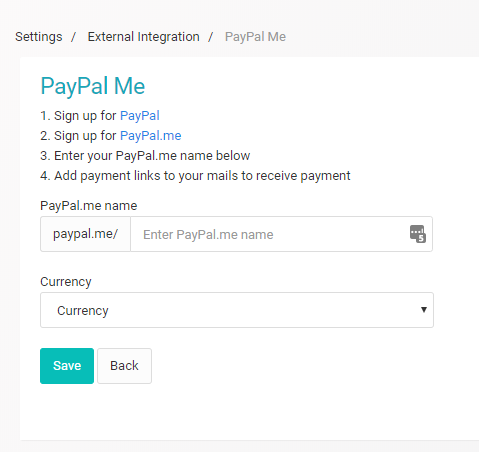Click the slash separator after External Integration
Viewport: 479px width, 452px height.
[x=211, y=37]
